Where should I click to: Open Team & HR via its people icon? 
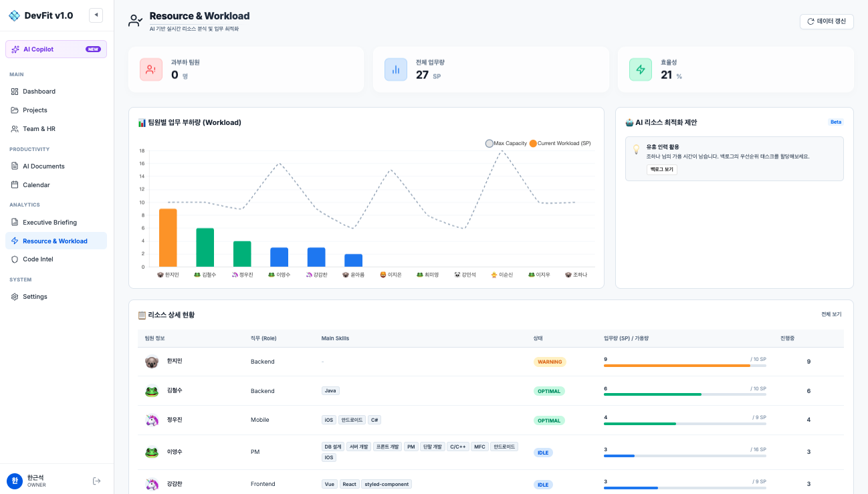click(13, 128)
